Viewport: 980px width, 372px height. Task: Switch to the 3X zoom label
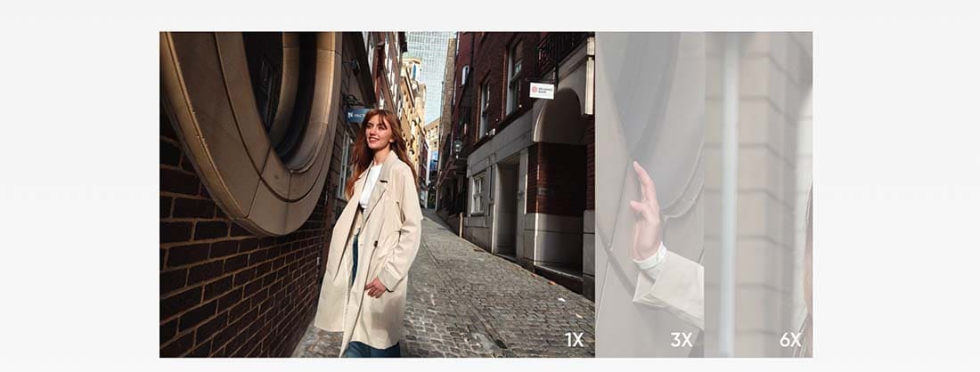(682, 340)
